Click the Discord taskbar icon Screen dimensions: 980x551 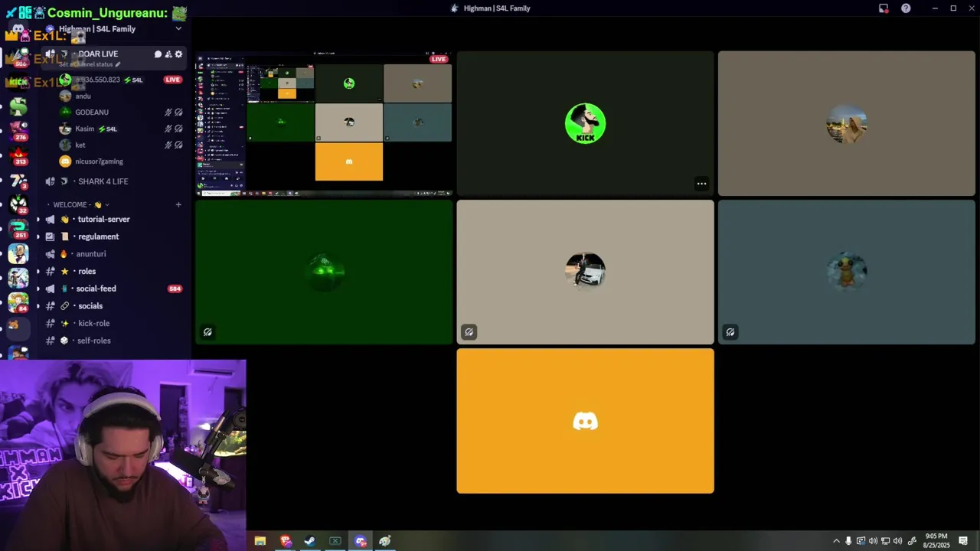click(360, 541)
